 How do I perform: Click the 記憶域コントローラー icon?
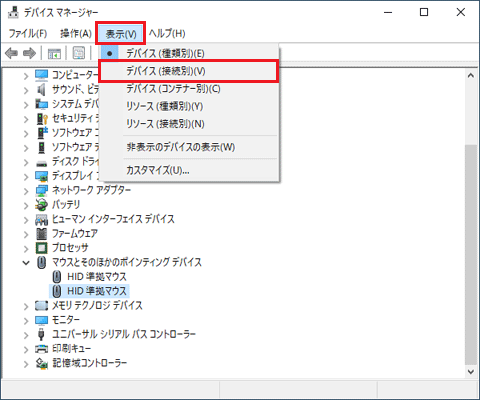(x=41, y=363)
